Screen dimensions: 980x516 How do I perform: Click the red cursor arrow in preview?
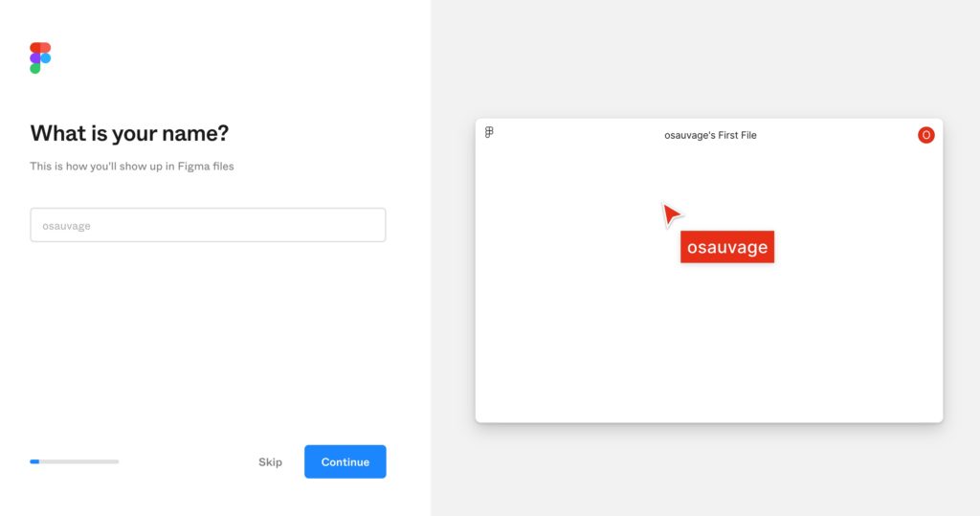point(671,213)
